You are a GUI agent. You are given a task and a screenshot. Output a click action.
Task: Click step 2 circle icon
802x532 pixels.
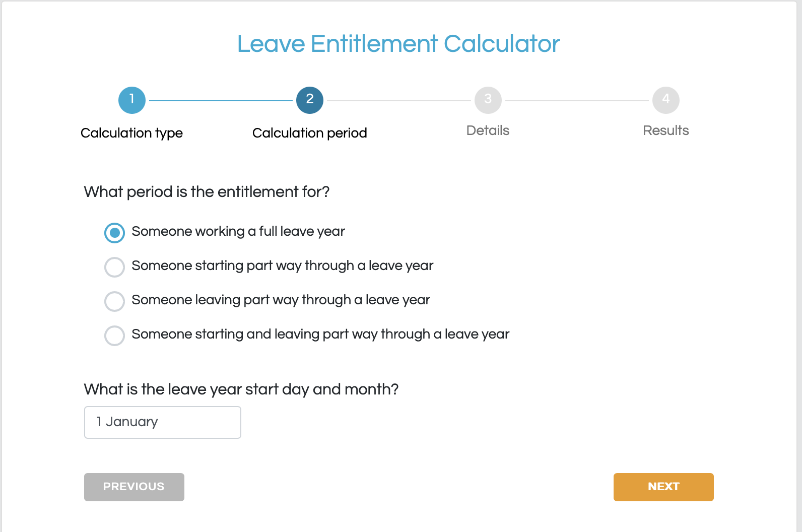(310, 100)
